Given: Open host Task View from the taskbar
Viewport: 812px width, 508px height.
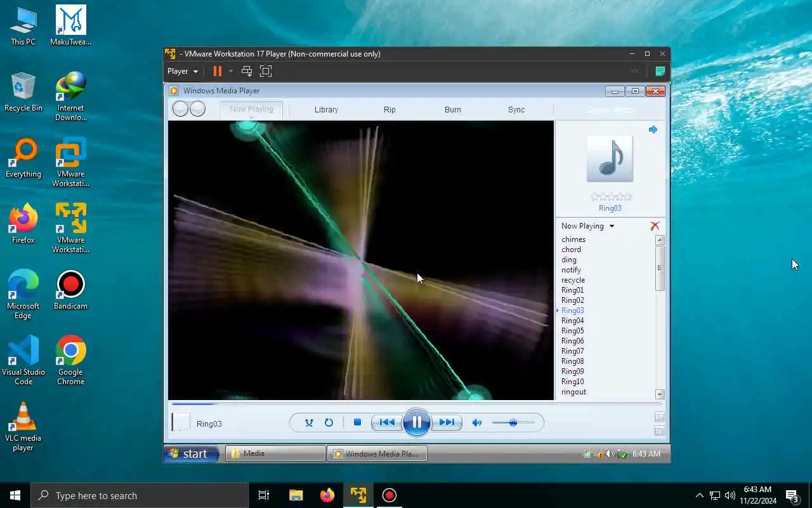Looking at the screenshot, I should click(x=264, y=495).
